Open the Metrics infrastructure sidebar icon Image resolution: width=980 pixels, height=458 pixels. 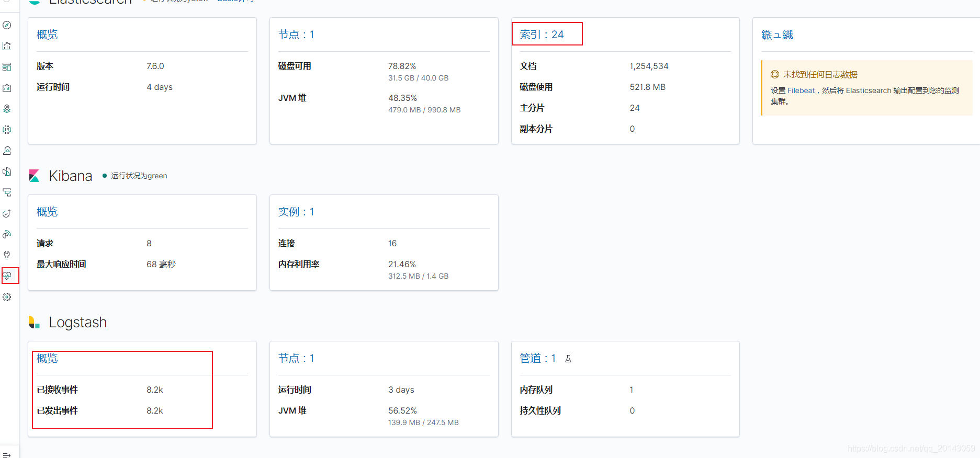point(7,151)
